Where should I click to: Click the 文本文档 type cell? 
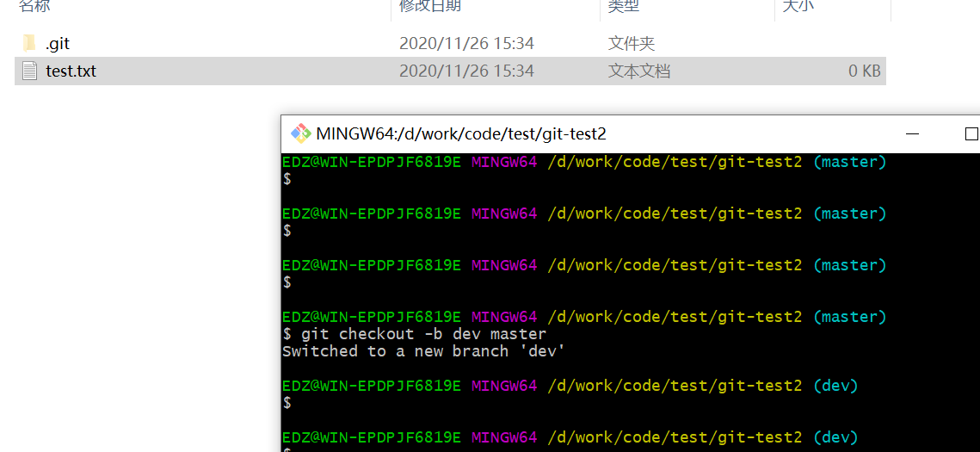[x=638, y=71]
